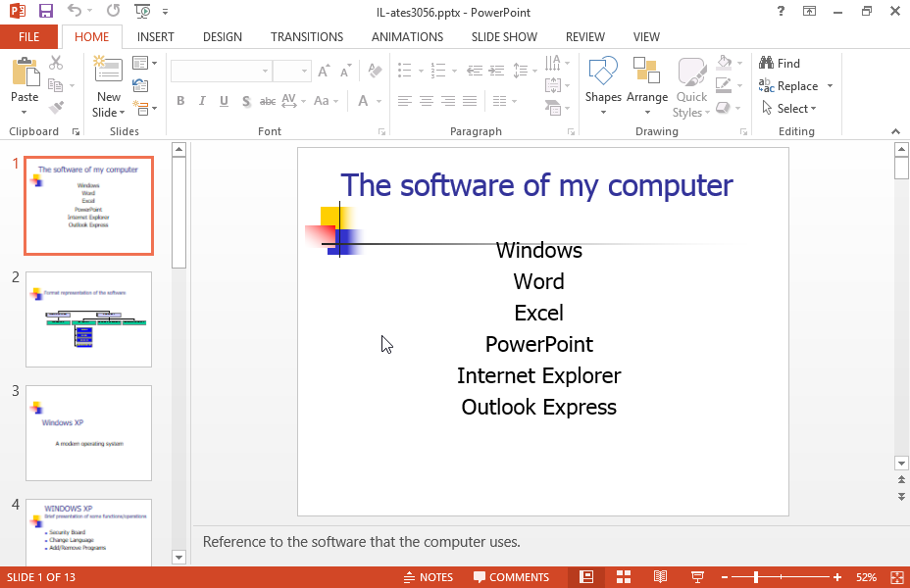910x588 pixels.
Task: Align text right
Action: pos(448,102)
